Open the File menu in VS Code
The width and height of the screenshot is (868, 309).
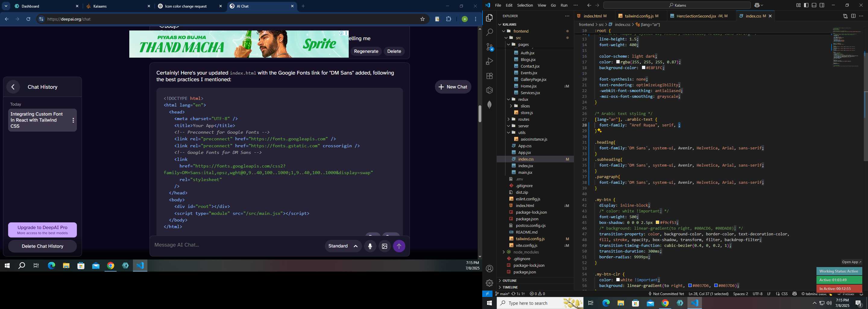click(498, 5)
